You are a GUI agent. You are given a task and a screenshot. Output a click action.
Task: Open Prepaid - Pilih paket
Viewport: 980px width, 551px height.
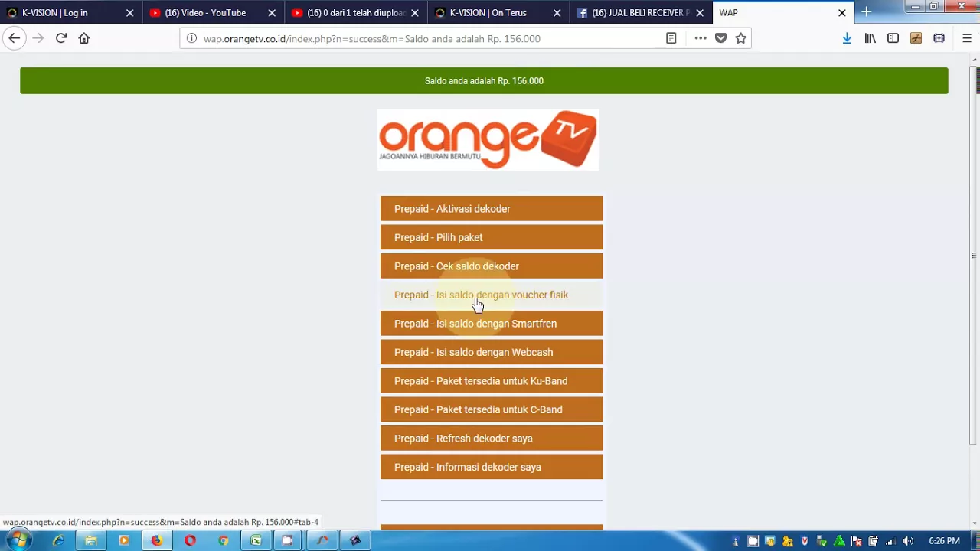pos(492,237)
